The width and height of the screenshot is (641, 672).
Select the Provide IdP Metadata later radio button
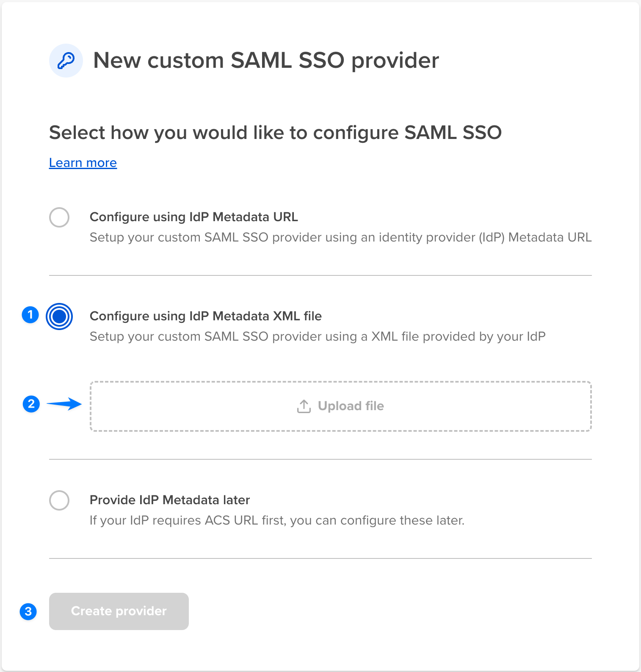(59, 500)
